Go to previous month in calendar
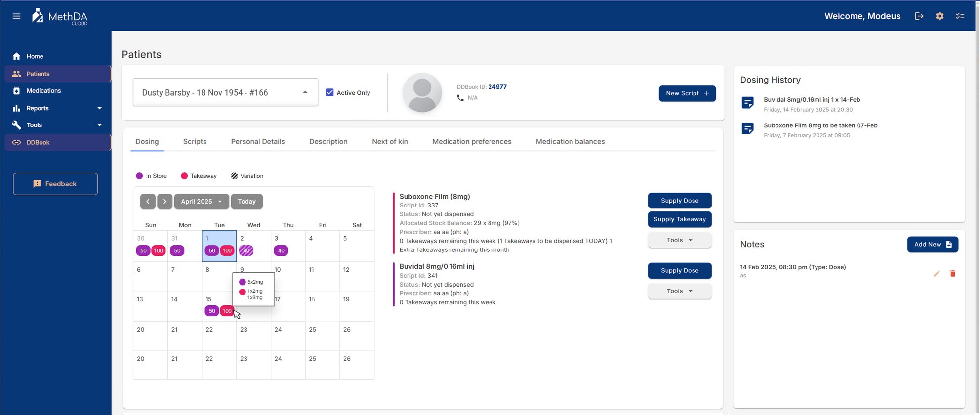Image resolution: width=980 pixels, height=415 pixels. tap(148, 202)
